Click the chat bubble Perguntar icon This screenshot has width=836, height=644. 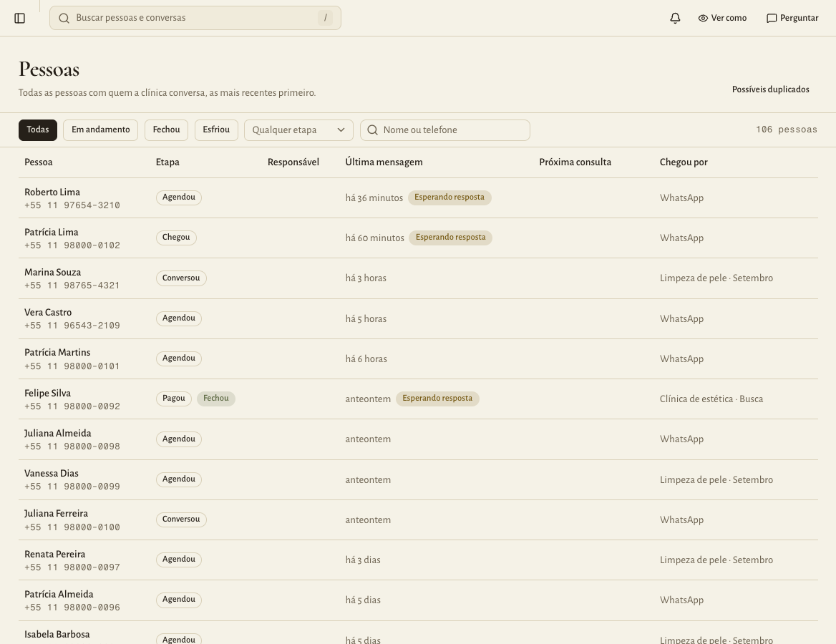tap(772, 18)
